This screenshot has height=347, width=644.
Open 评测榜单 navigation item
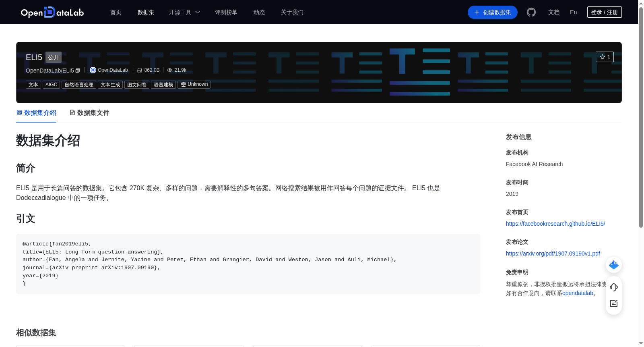tap(226, 12)
